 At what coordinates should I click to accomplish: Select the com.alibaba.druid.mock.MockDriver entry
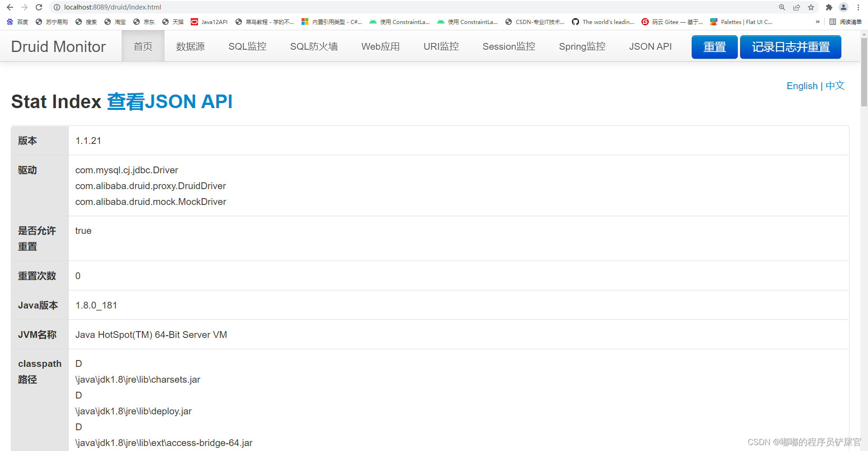(151, 202)
